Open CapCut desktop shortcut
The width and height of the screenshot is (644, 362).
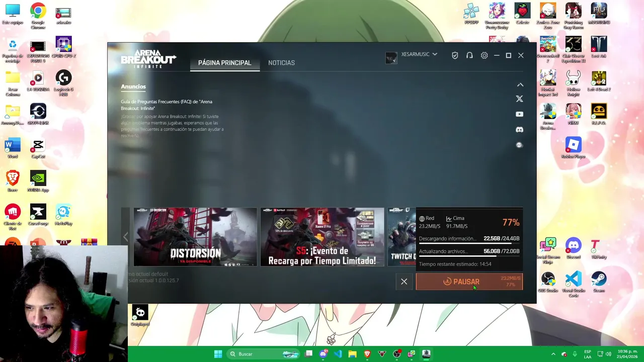(x=38, y=149)
